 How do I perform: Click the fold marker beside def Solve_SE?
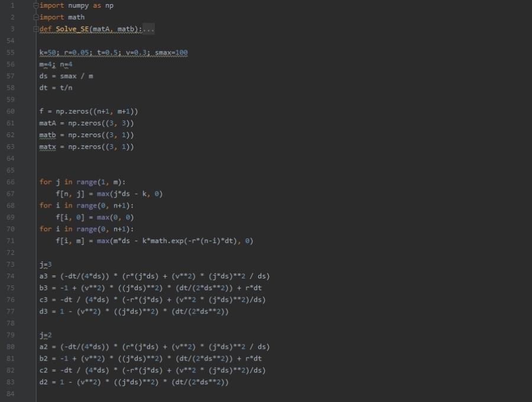point(36,29)
